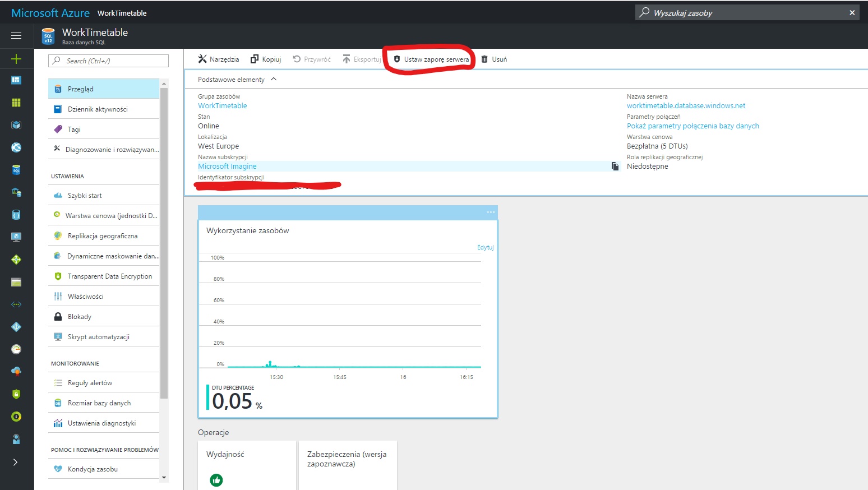Screen dimensions: 868x490
Task: Click Pokaż parametry połączenia bazy danych
Action: pyautogui.click(x=692, y=126)
